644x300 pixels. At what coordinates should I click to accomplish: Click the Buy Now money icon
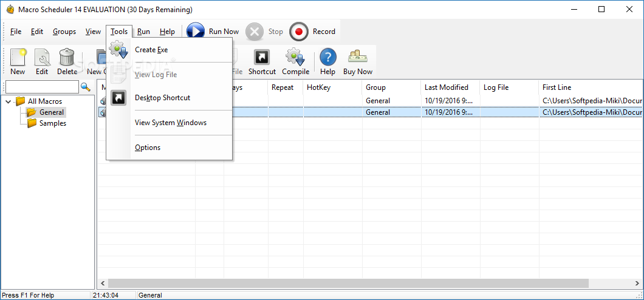[358, 56]
